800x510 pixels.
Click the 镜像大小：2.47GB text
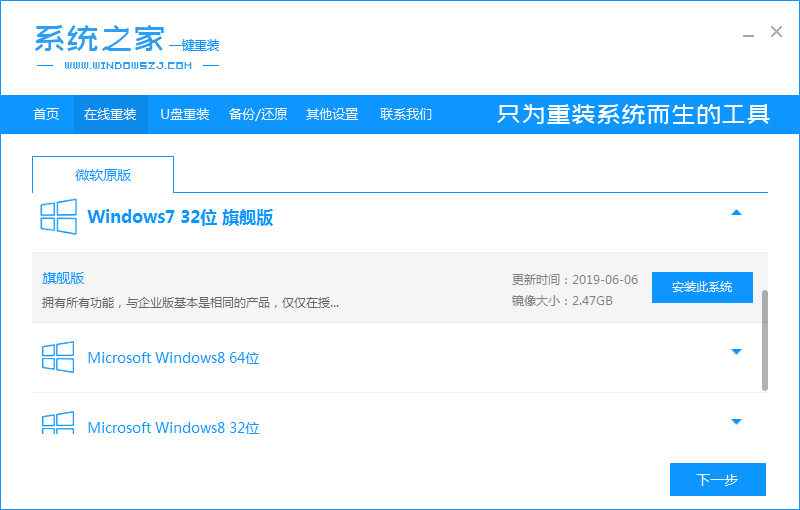pyautogui.click(x=562, y=301)
